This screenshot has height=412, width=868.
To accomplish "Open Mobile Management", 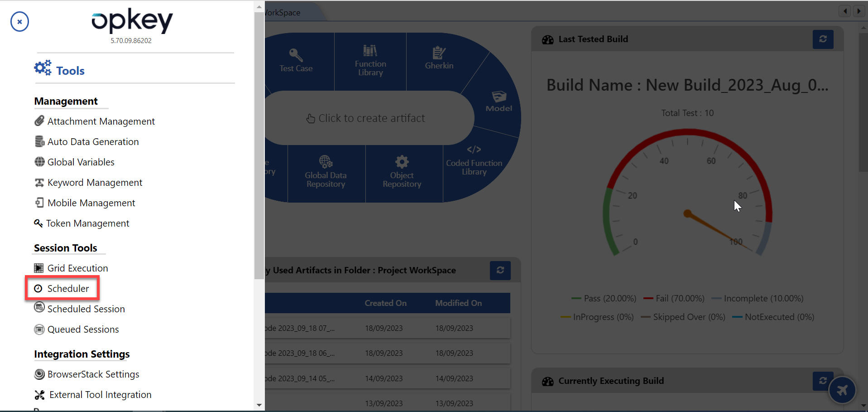I will coord(85,203).
